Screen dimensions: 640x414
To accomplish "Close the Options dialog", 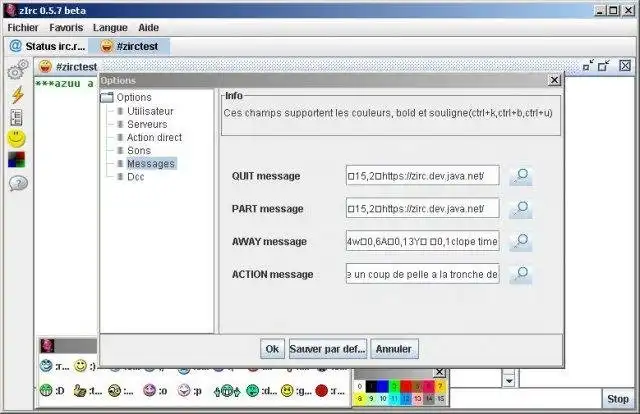I will coord(554,80).
